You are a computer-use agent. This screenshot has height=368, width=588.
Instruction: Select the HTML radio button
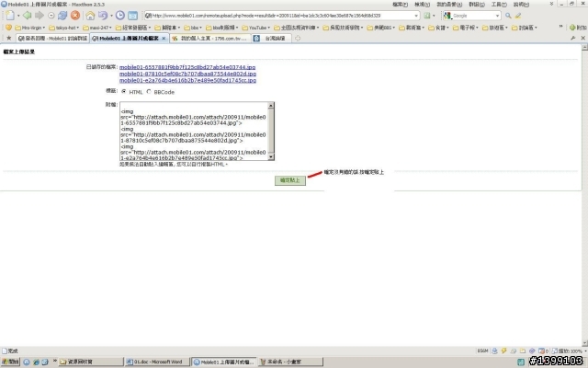tap(124, 91)
